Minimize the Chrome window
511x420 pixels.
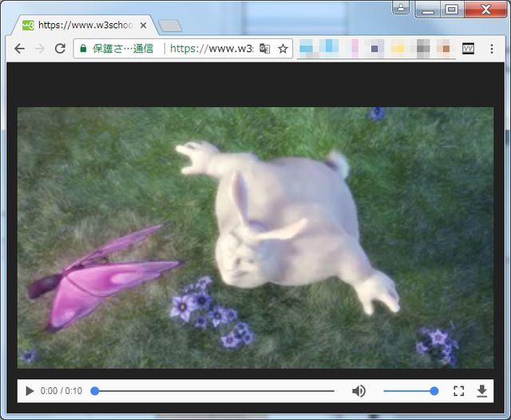428,10
